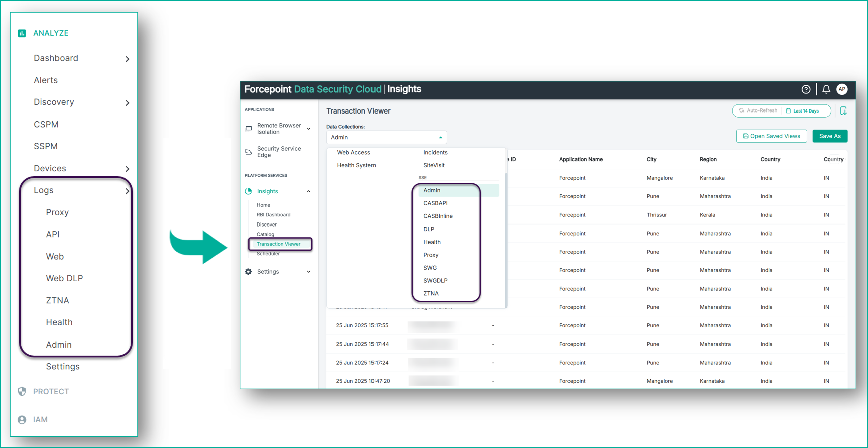This screenshot has height=448, width=868.
Task: Choose SWGDLP in the SSE list
Action: point(435,281)
